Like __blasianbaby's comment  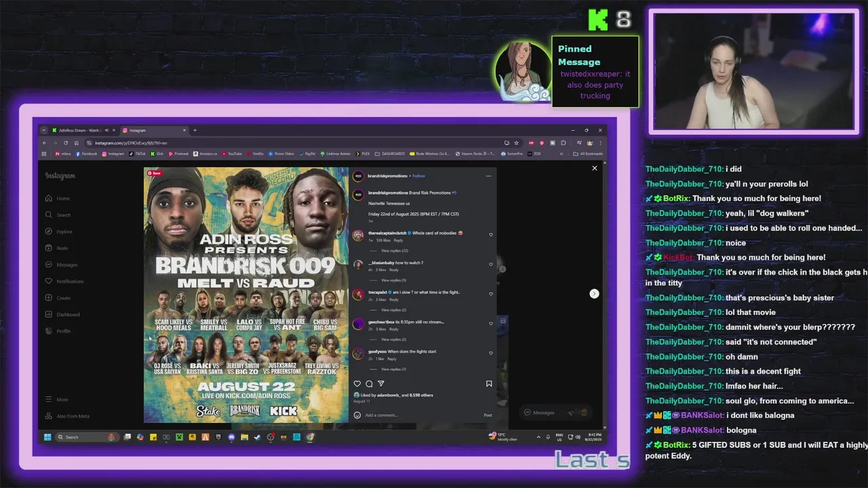pyautogui.click(x=491, y=264)
